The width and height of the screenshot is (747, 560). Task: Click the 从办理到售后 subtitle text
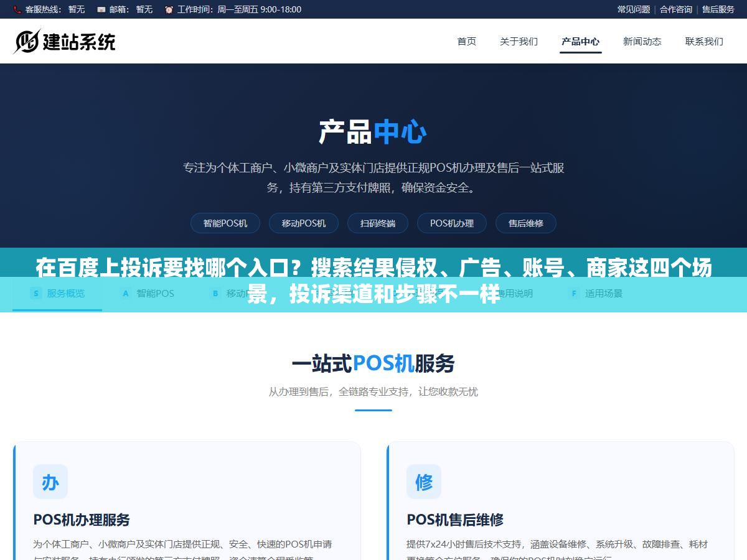(x=374, y=392)
